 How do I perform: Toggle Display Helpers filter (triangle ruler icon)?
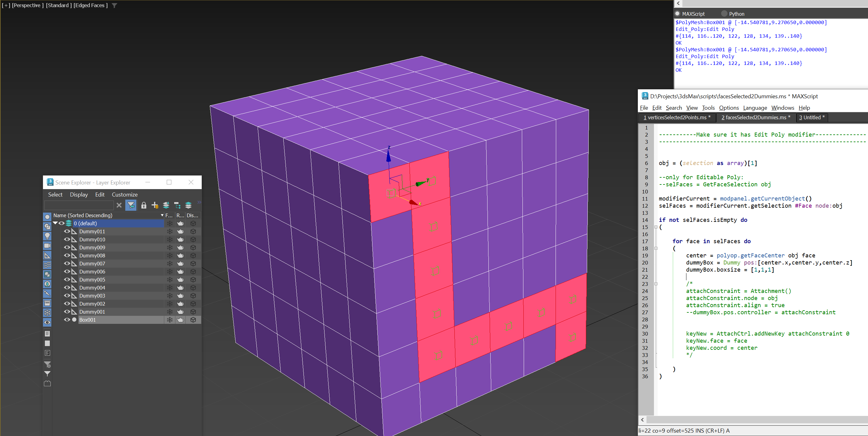pyautogui.click(x=47, y=255)
